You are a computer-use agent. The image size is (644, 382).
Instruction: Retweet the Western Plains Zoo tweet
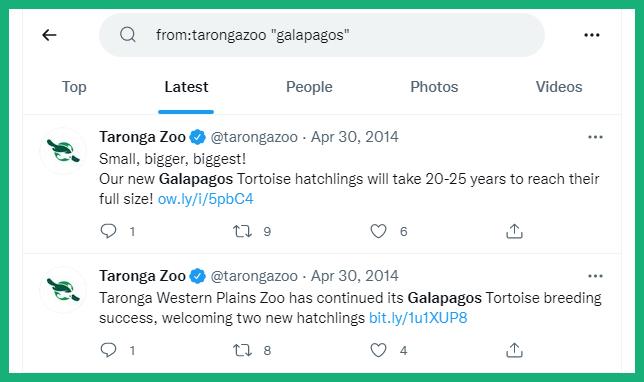click(242, 350)
